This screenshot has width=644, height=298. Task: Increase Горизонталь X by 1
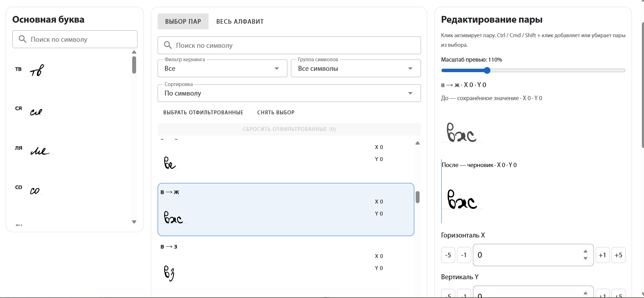click(x=603, y=255)
